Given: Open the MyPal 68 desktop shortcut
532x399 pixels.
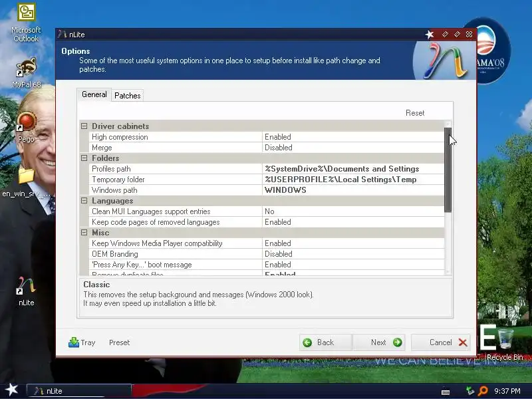Looking at the screenshot, I should pyautogui.click(x=26, y=72).
